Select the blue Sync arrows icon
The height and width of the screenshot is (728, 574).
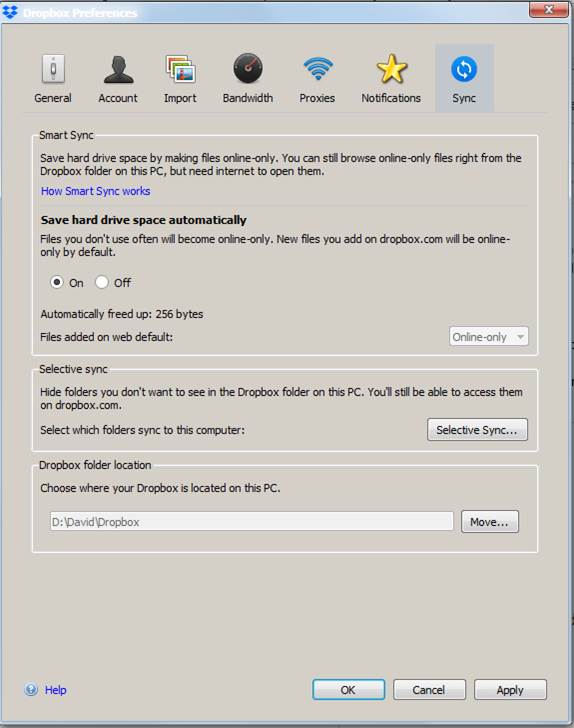[464, 69]
